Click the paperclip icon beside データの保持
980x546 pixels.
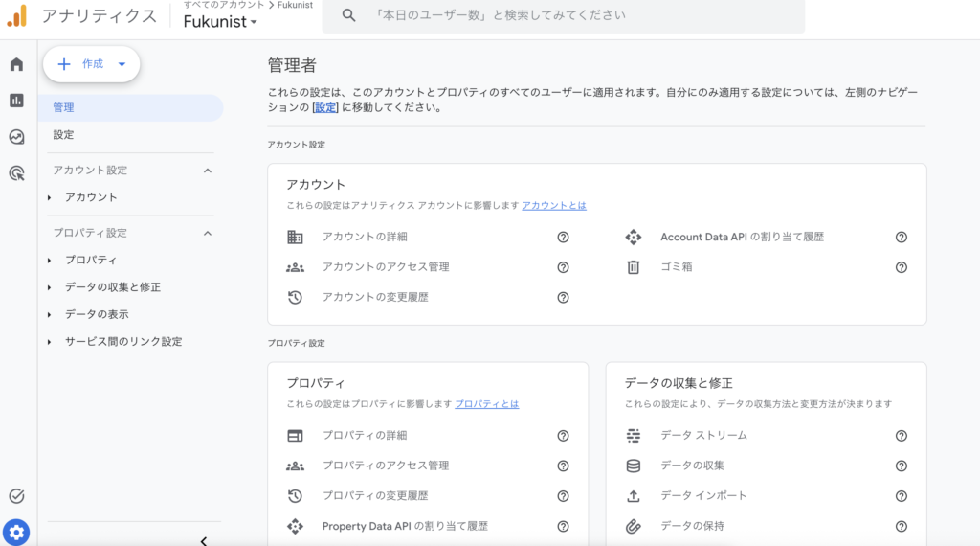[634, 526]
